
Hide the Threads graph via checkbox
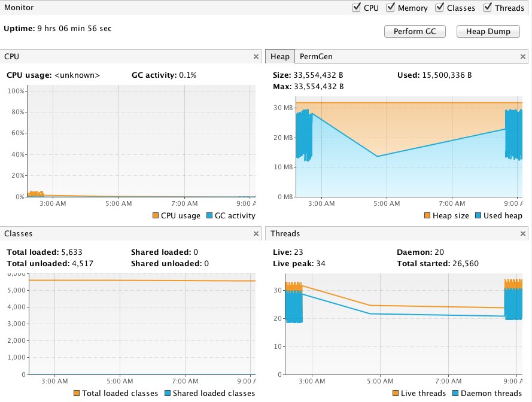[488, 8]
